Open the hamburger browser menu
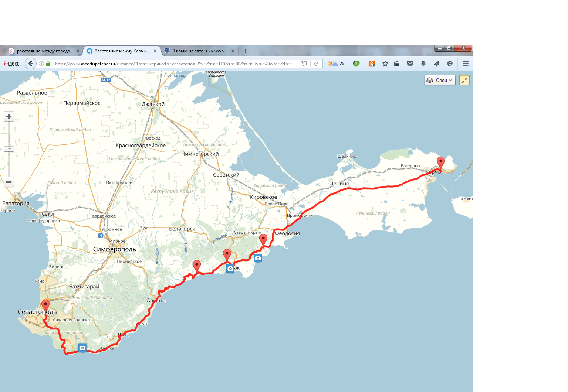The height and width of the screenshot is (392, 568). click(465, 64)
